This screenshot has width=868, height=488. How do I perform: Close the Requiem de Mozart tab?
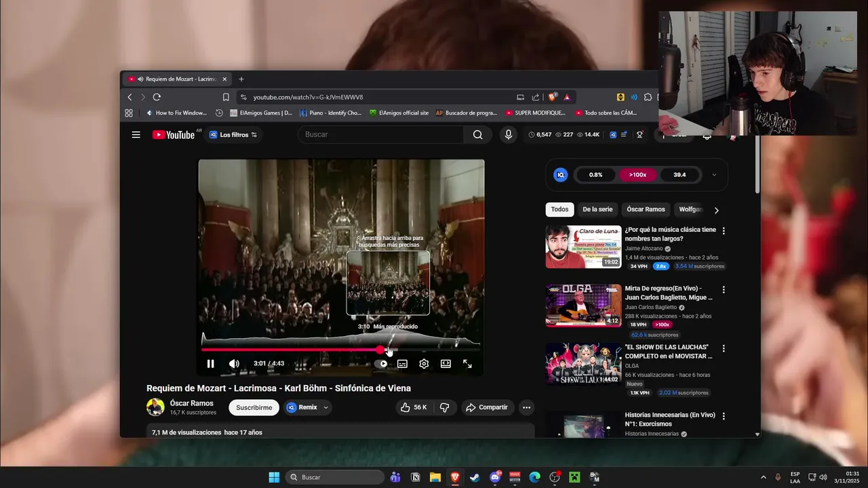point(224,79)
